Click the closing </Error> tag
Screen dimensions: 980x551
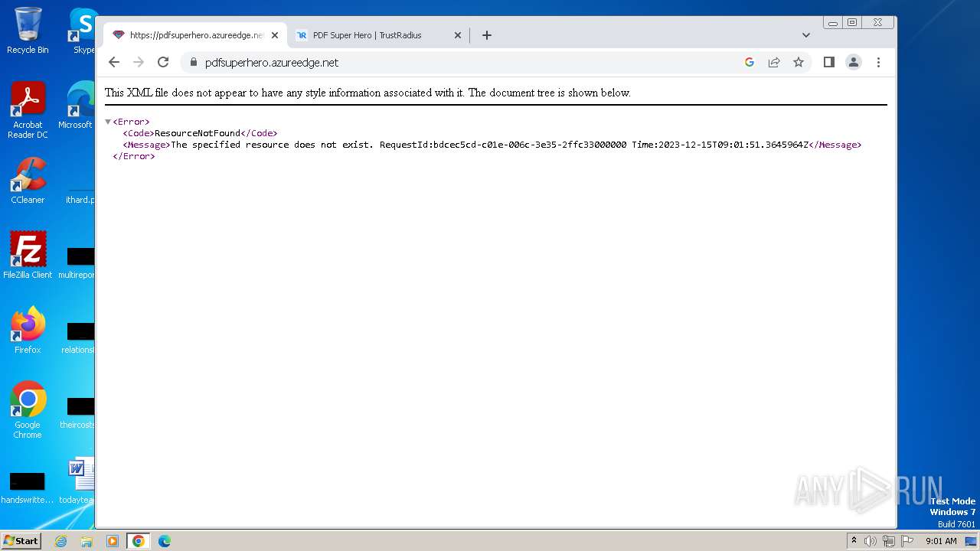click(134, 156)
